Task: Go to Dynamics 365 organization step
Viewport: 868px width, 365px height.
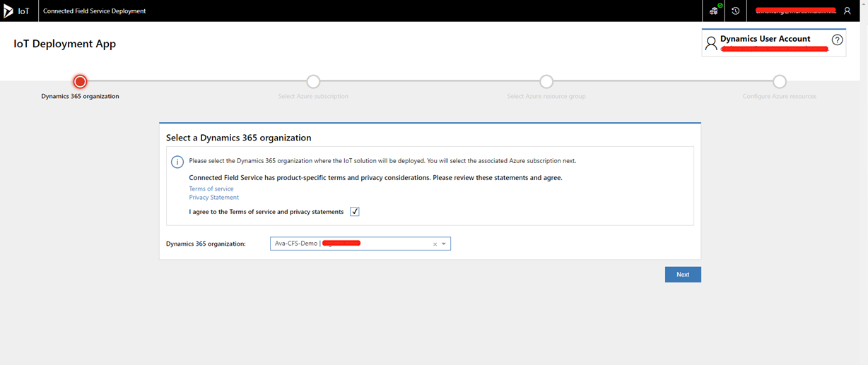Action: click(x=80, y=82)
